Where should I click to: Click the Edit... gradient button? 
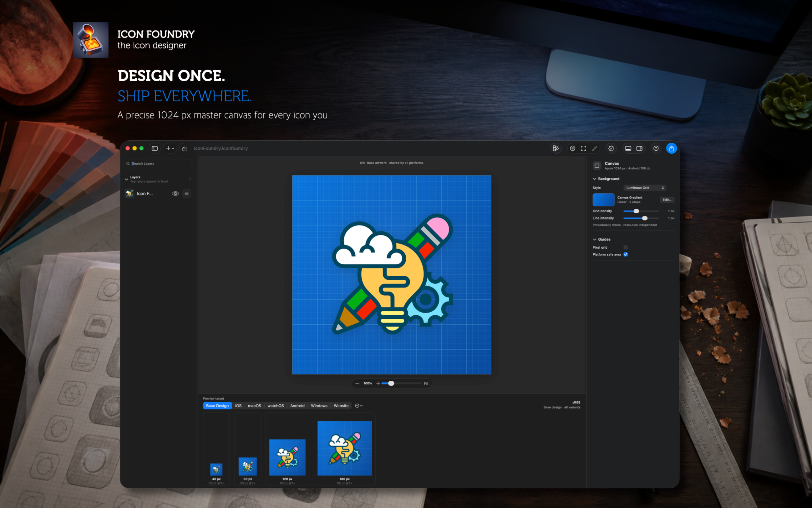pos(667,200)
